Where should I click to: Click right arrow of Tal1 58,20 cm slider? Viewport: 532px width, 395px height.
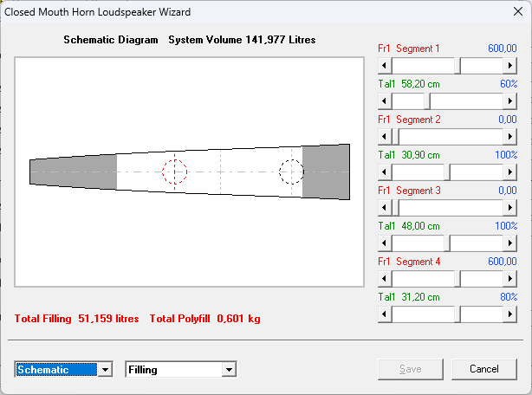coord(510,101)
